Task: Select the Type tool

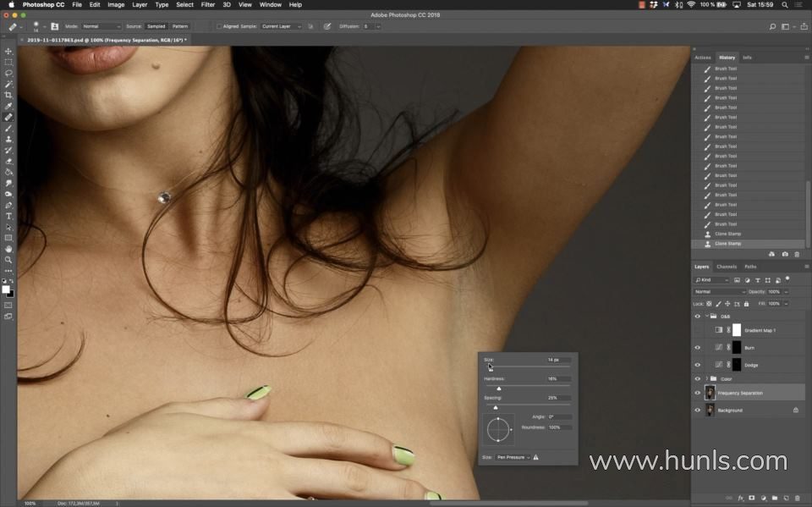Action: 8,216
